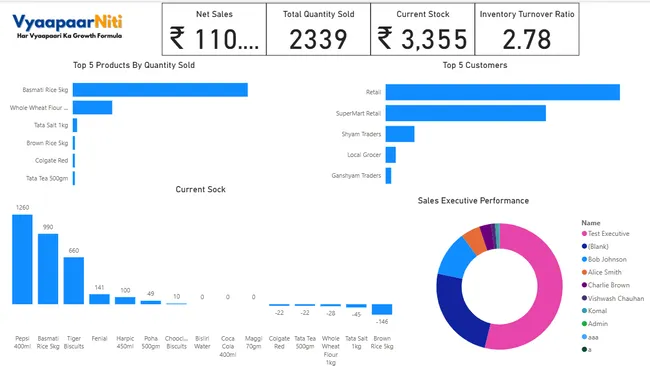Click the Pepsi 400ml stock column of 1260

[x=22, y=259]
